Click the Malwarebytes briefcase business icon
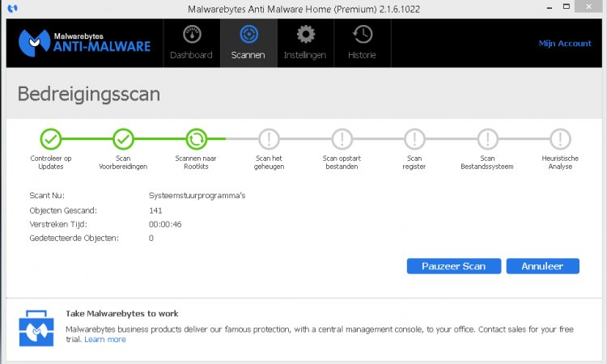607x364 pixels. pos(36,328)
